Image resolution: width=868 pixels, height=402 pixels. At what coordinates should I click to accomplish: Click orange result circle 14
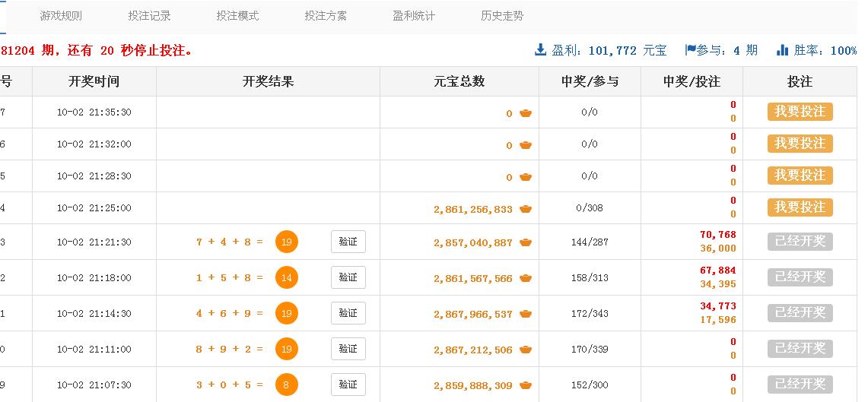click(x=287, y=278)
